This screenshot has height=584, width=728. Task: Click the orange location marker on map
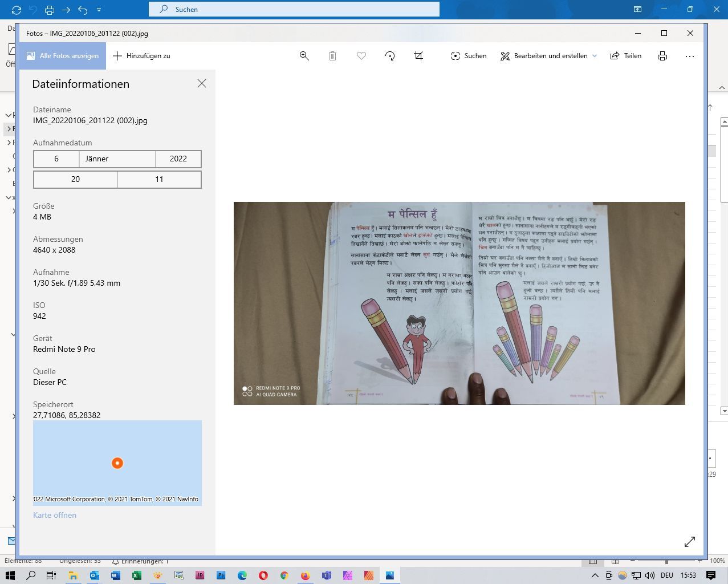(117, 463)
